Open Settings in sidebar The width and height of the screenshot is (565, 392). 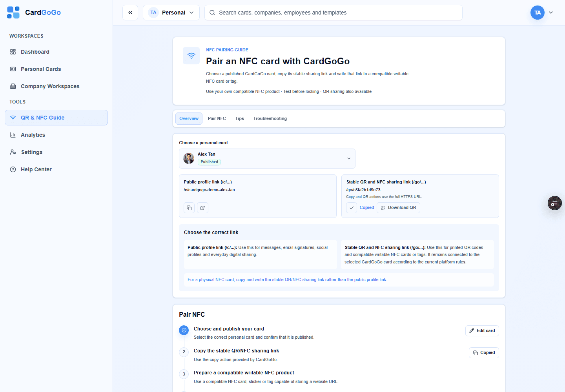click(x=56, y=152)
